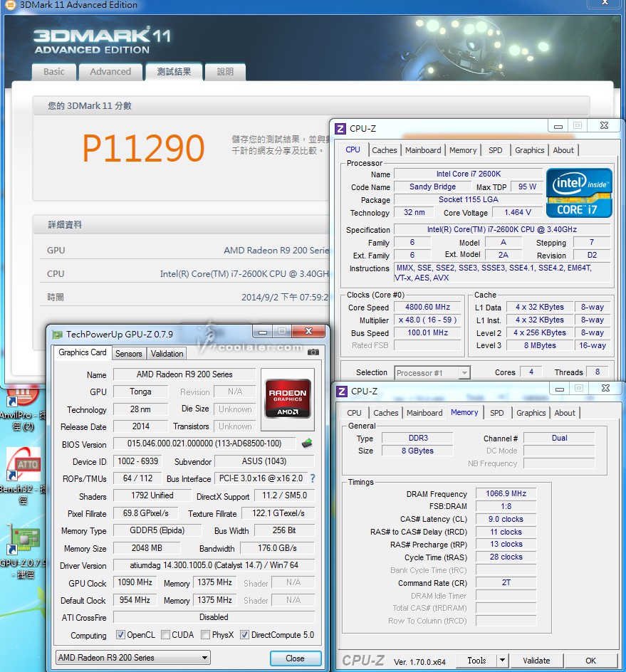Click the Core Speed 4800.60 MHz value
The image size is (626, 672).
427,307
